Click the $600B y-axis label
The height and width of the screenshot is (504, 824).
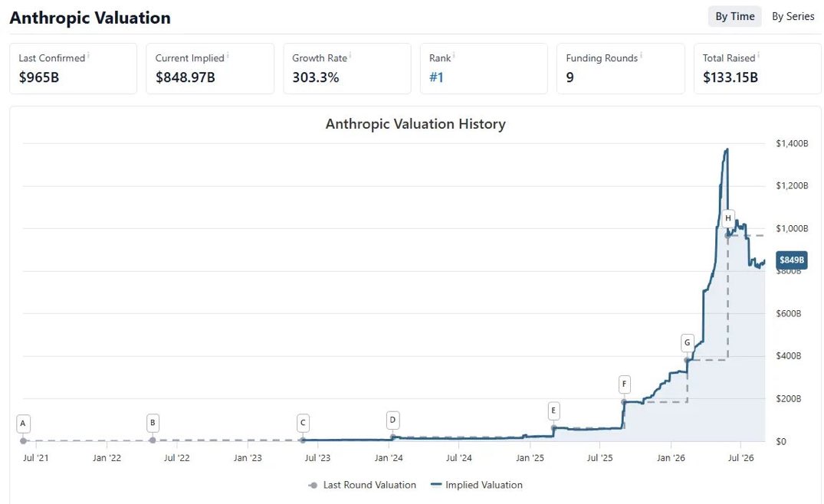(x=788, y=313)
